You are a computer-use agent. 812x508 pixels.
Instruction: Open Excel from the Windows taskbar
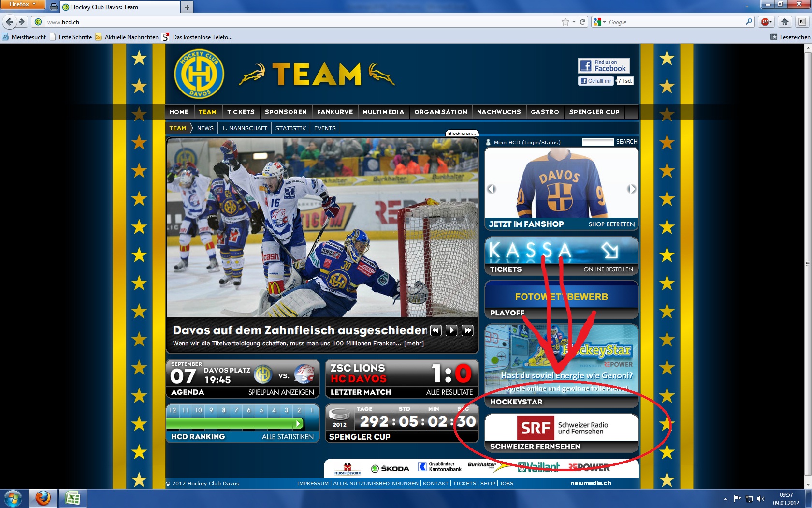(72, 498)
